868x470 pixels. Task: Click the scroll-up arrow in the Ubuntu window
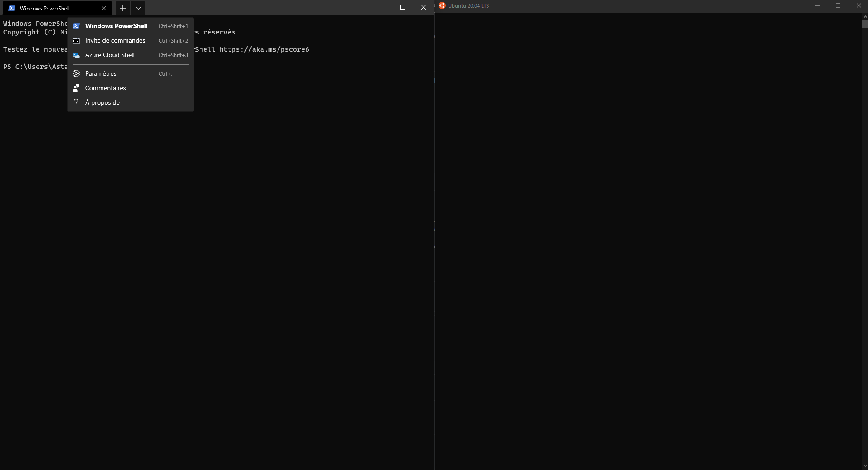click(x=864, y=16)
